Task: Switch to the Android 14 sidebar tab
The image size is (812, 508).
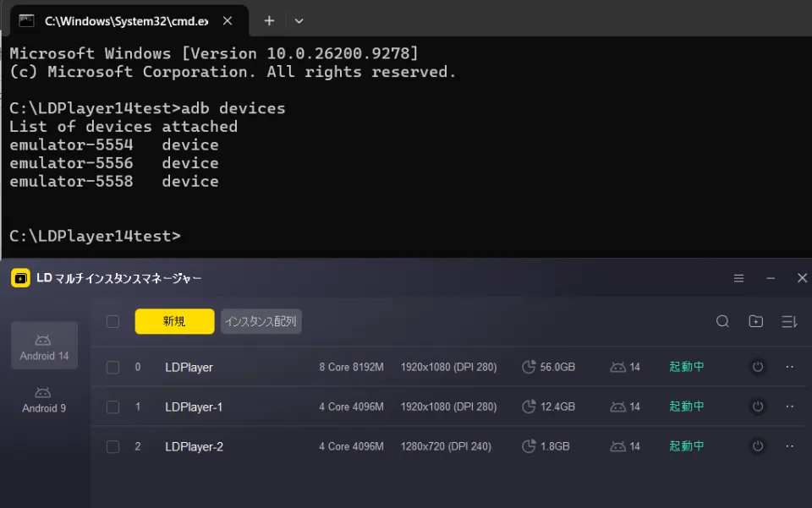Action: (x=45, y=346)
